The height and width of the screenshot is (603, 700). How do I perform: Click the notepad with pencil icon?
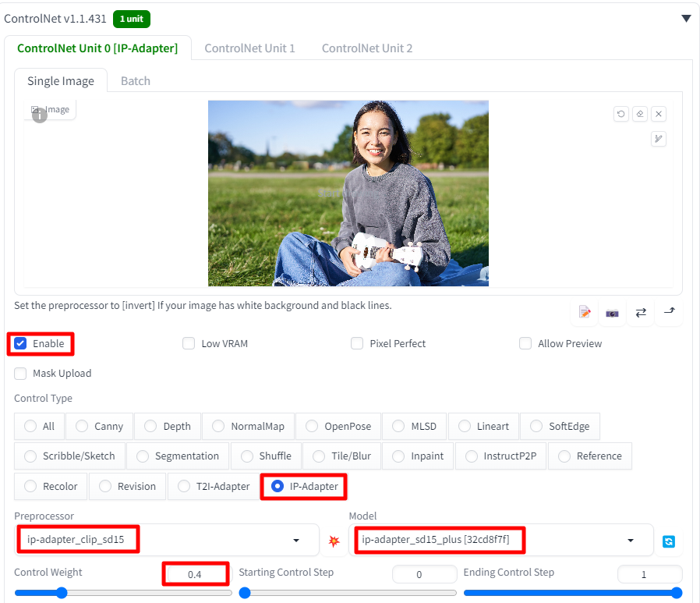585,312
